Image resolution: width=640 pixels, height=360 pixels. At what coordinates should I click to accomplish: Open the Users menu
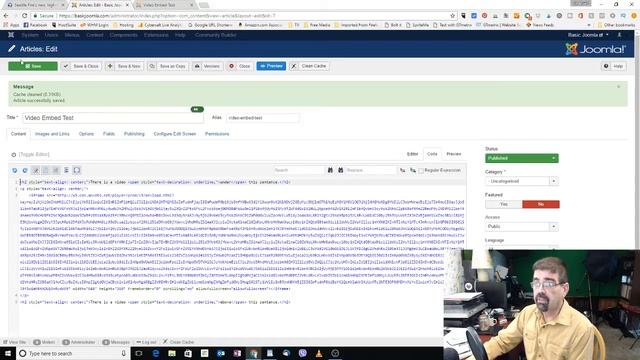click(x=51, y=35)
